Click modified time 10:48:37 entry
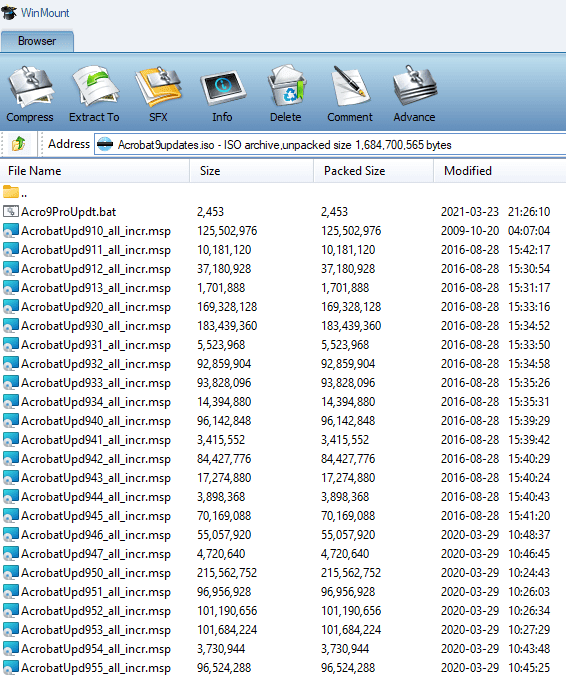The height and width of the screenshot is (687, 566). tap(529, 535)
